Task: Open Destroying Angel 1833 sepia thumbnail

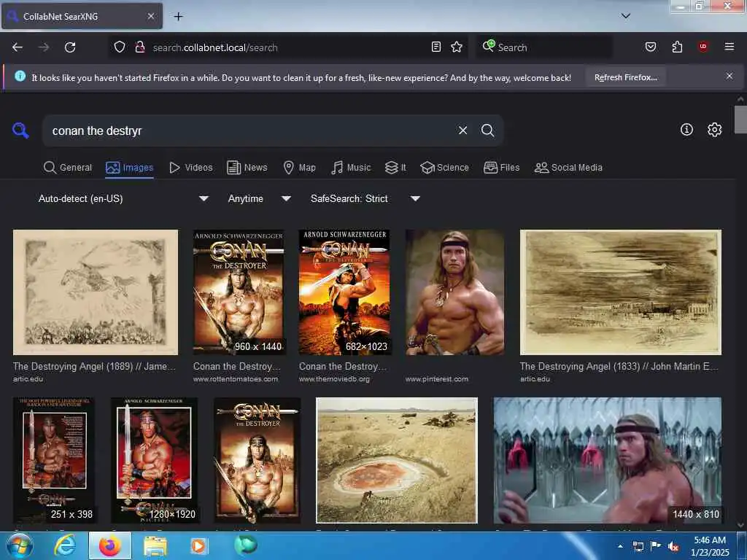Action: (x=621, y=292)
